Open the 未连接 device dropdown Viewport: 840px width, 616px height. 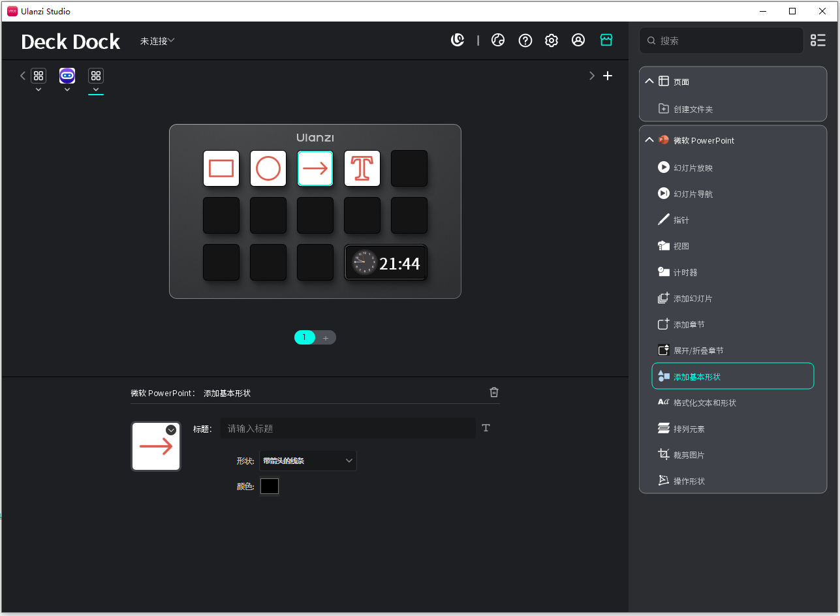(157, 41)
